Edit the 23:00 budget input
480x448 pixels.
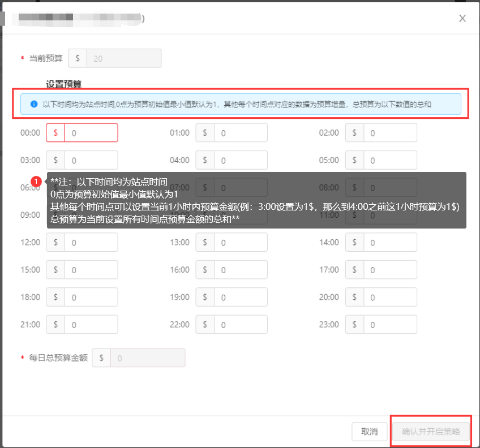click(390, 324)
